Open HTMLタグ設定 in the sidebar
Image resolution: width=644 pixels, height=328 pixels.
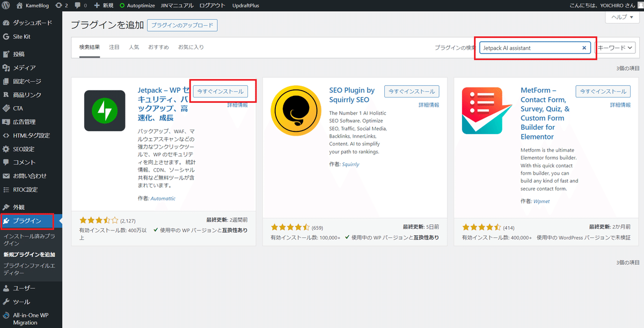tap(31, 136)
